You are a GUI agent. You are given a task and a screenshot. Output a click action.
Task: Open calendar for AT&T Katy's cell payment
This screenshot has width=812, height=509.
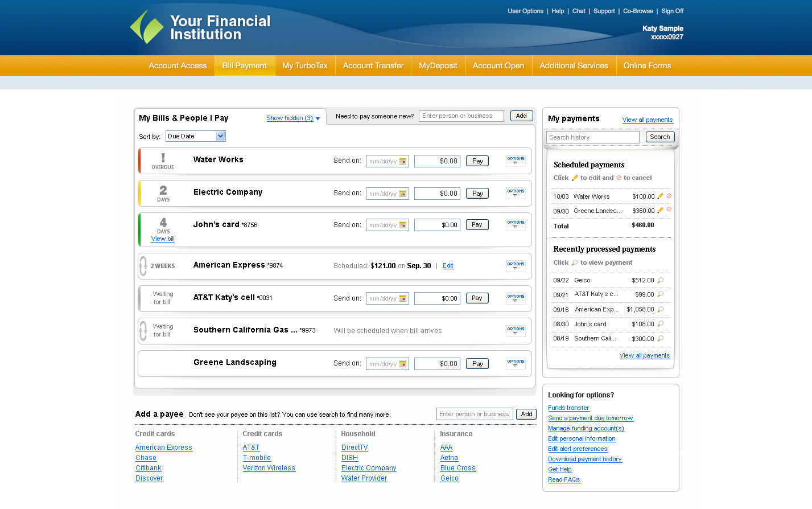[x=405, y=298]
